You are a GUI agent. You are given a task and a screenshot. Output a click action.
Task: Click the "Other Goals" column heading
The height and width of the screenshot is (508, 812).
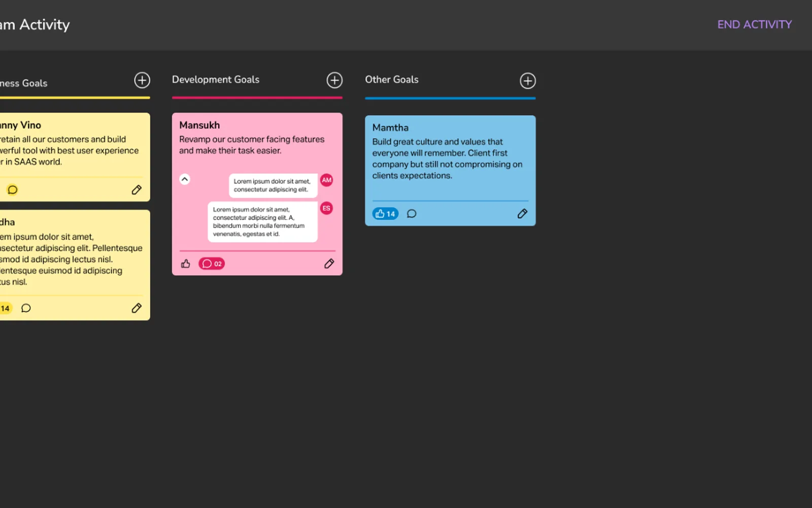tap(392, 80)
